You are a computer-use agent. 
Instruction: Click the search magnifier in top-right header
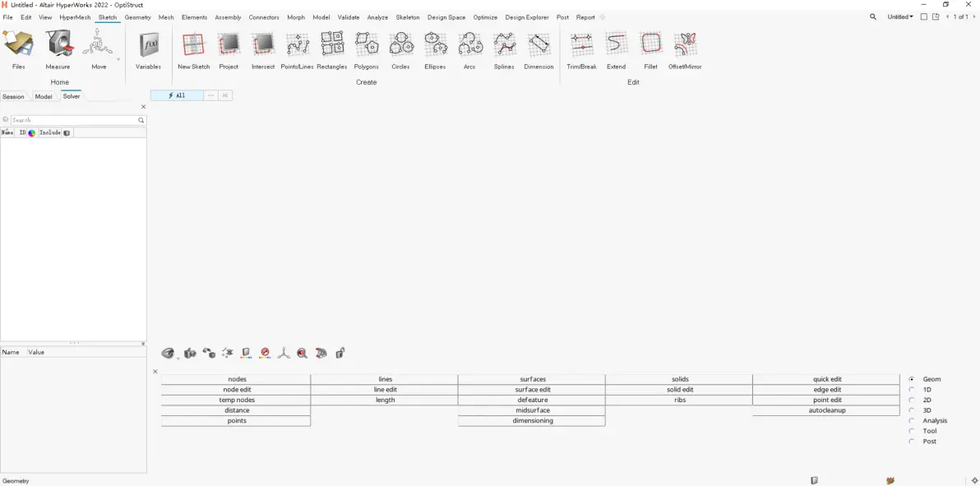pos(873,17)
